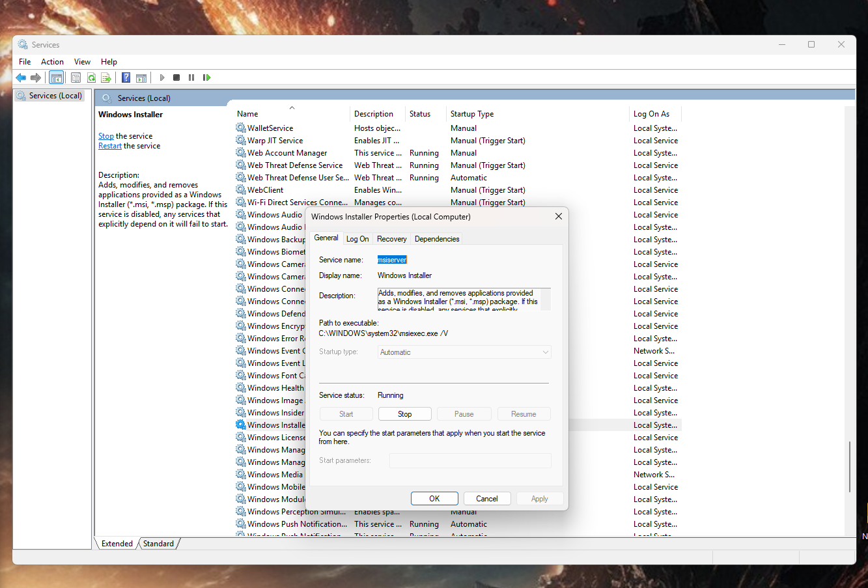Click the Start parameters text field

[470, 460]
